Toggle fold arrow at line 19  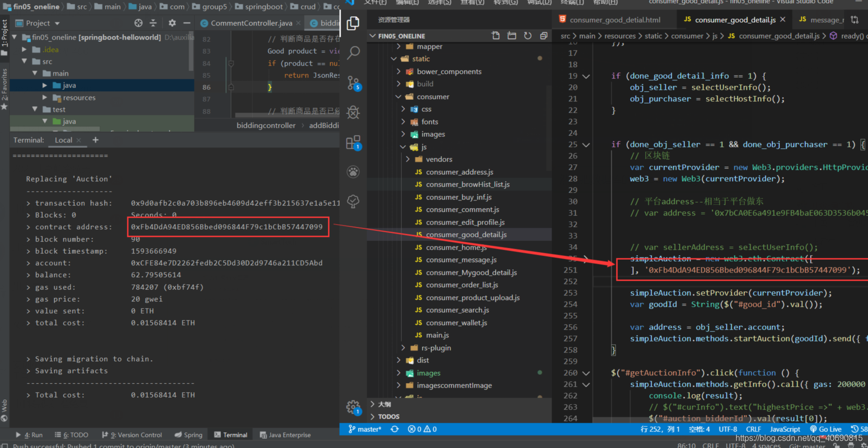point(586,76)
